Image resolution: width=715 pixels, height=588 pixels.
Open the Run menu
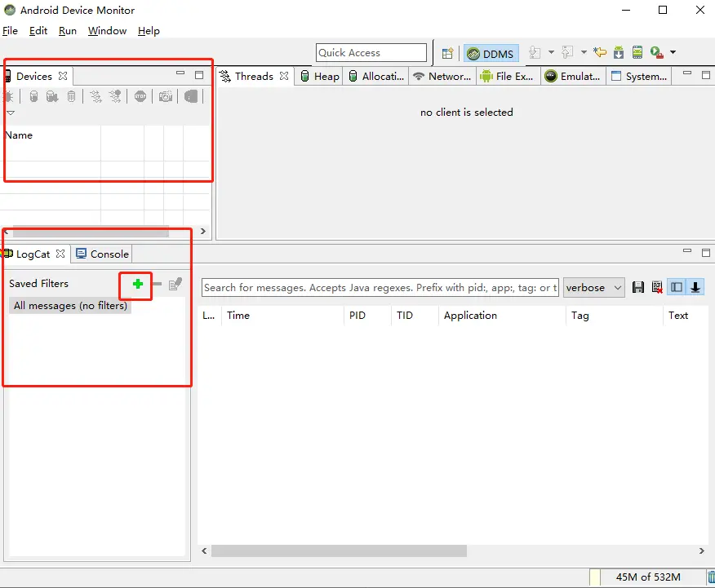[x=68, y=30]
